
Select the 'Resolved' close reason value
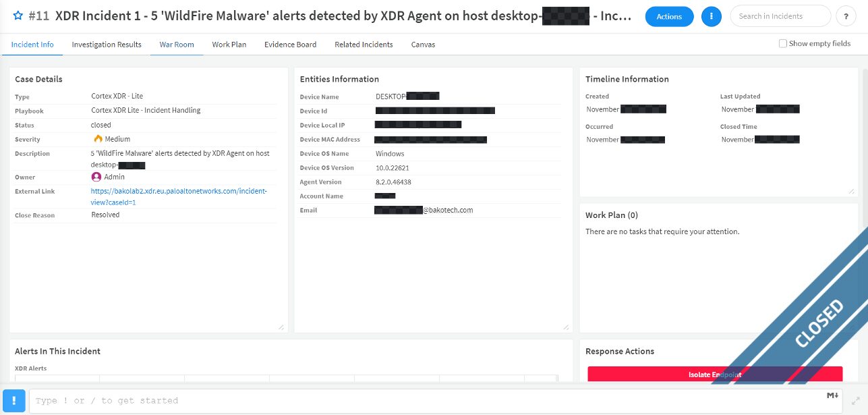click(x=105, y=215)
